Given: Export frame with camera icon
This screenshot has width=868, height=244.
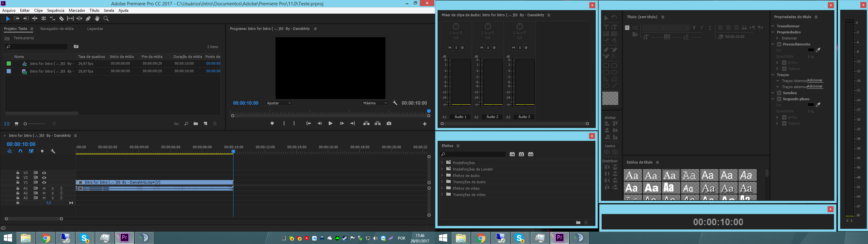Looking at the screenshot, I should [389, 123].
